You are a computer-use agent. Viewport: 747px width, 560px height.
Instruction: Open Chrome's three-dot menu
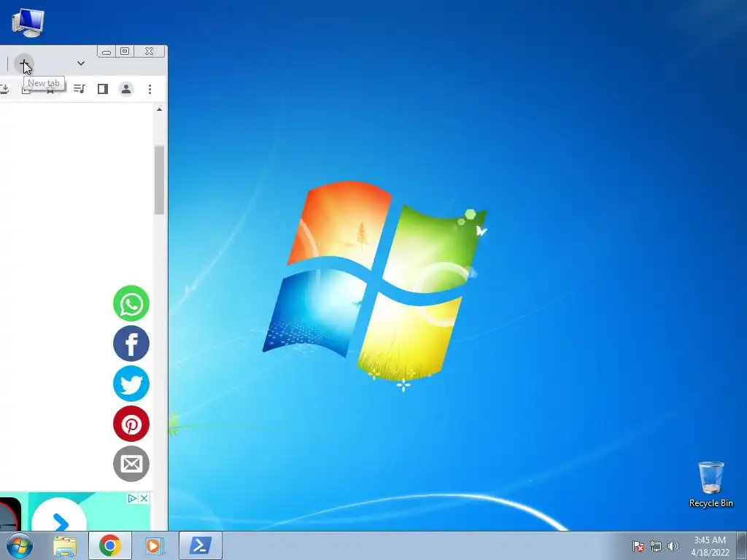pyautogui.click(x=150, y=89)
